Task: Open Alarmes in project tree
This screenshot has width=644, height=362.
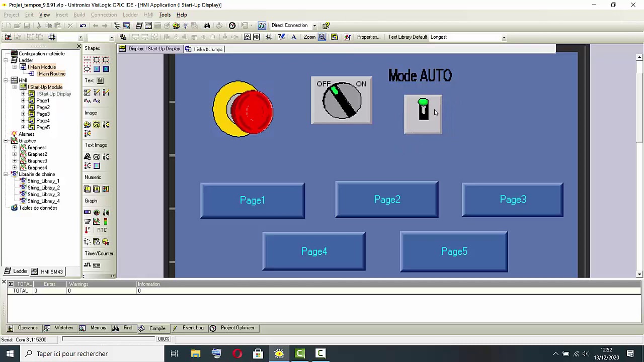Action: click(27, 134)
